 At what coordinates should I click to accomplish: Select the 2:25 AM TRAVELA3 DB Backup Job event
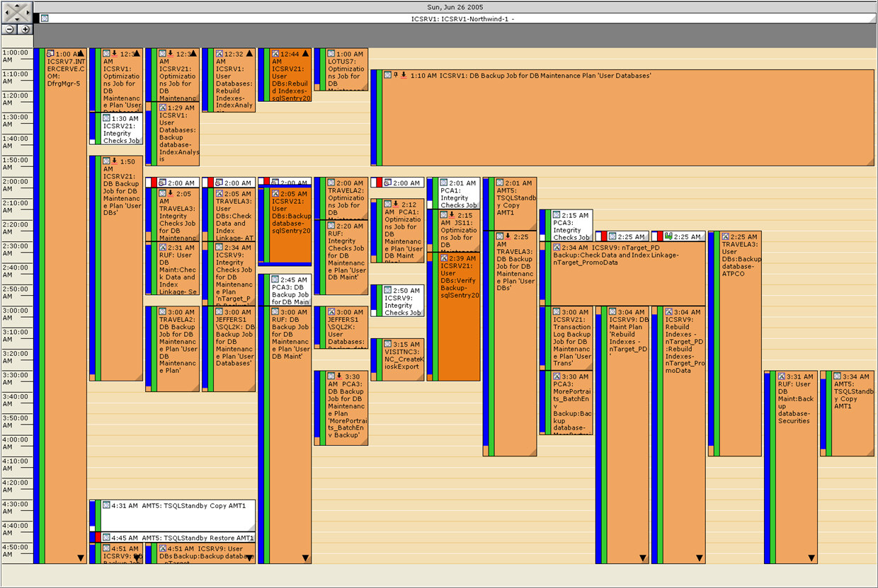point(510,344)
